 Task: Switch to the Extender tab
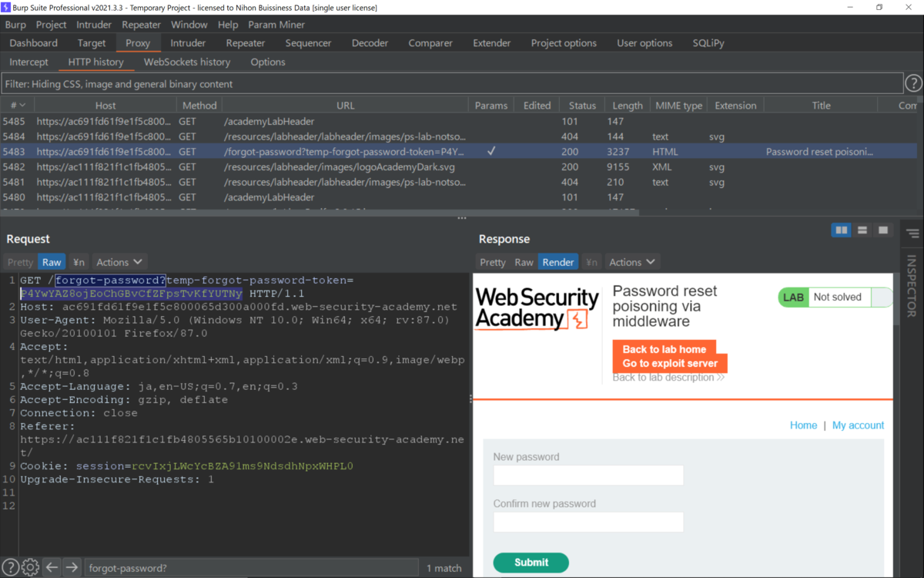point(492,43)
